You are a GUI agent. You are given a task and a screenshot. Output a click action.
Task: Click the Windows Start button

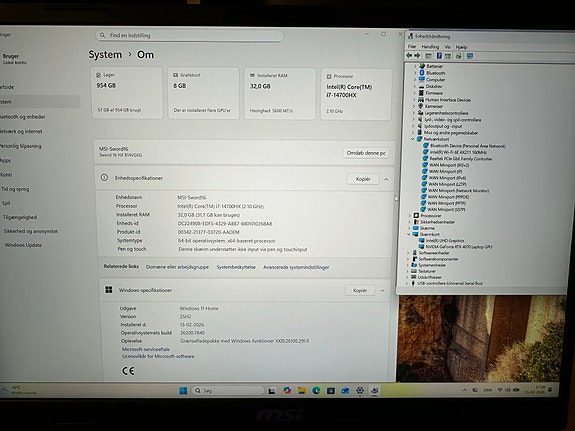(x=183, y=391)
